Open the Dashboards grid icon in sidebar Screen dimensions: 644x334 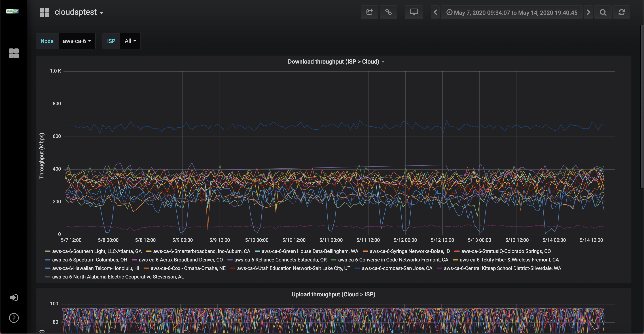click(14, 53)
